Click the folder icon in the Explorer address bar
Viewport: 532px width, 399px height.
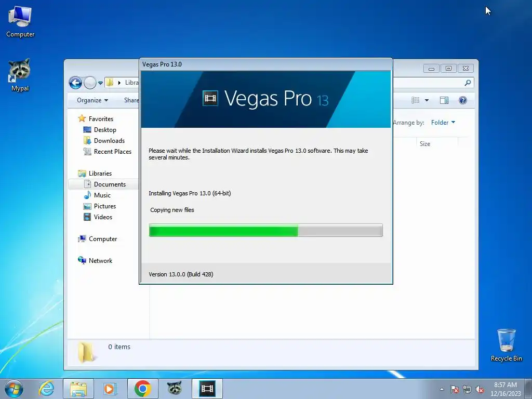click(110, 83)
